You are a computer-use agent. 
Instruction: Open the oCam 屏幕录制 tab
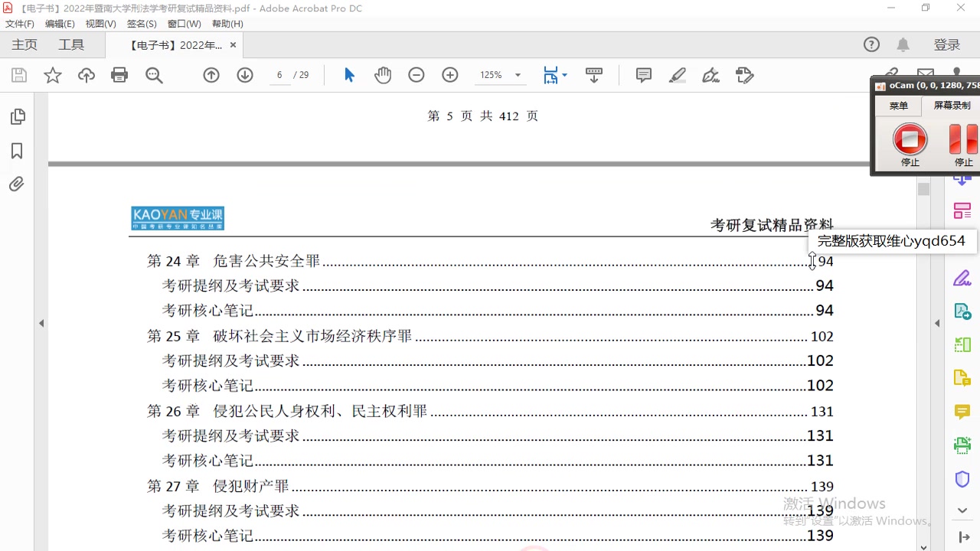coord(952,106)
